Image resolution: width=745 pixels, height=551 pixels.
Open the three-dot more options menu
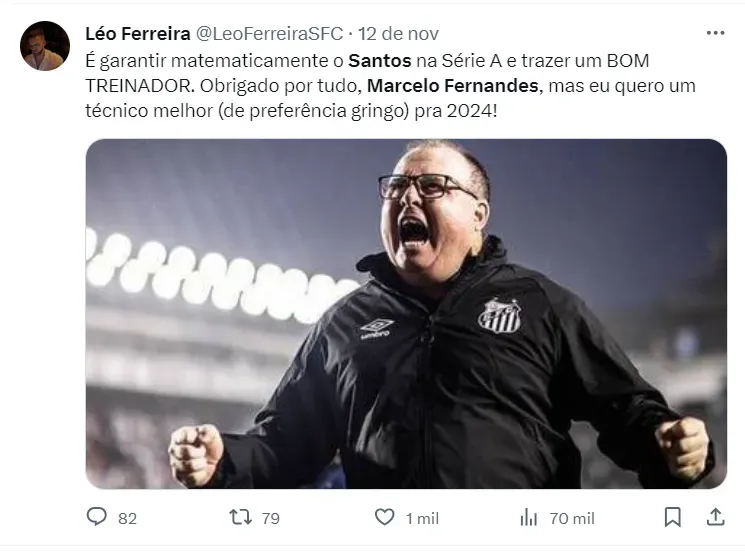[715, 33]
